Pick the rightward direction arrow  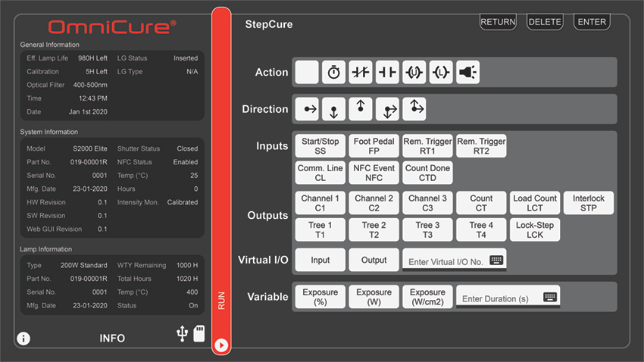307,109
